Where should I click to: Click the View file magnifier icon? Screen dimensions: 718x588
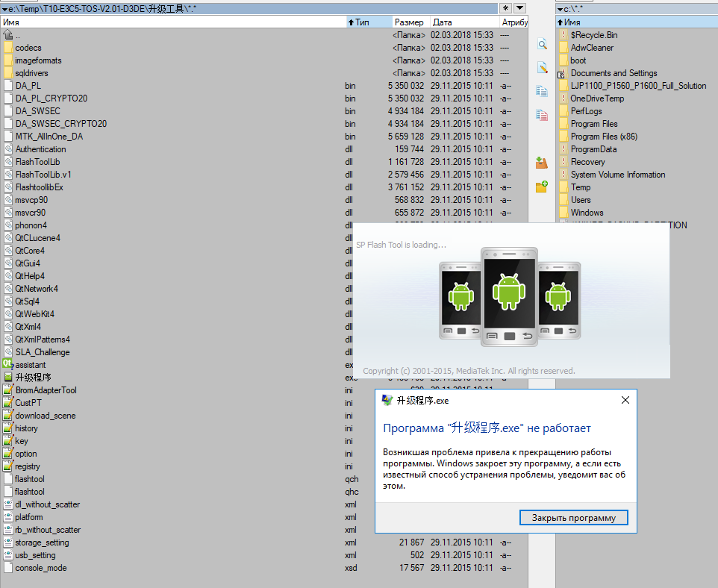(543, 45)
